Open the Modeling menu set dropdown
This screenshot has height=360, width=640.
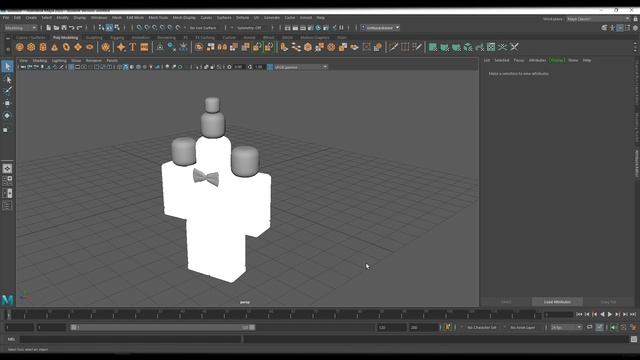point(20,28)
